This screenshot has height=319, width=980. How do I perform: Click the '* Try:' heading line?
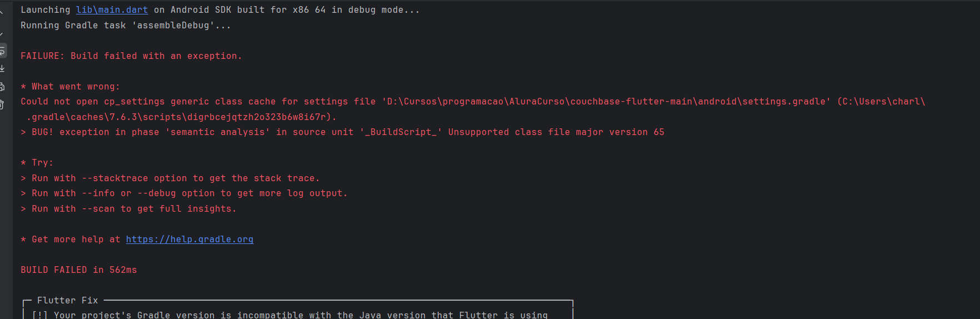click(37, 163)
